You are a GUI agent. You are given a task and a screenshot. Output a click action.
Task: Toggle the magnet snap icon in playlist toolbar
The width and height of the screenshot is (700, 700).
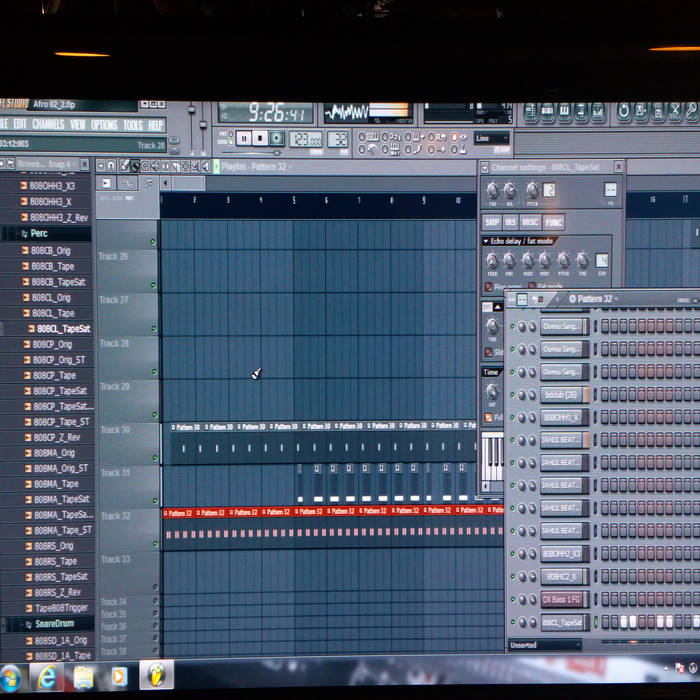(x=112, y=166)
